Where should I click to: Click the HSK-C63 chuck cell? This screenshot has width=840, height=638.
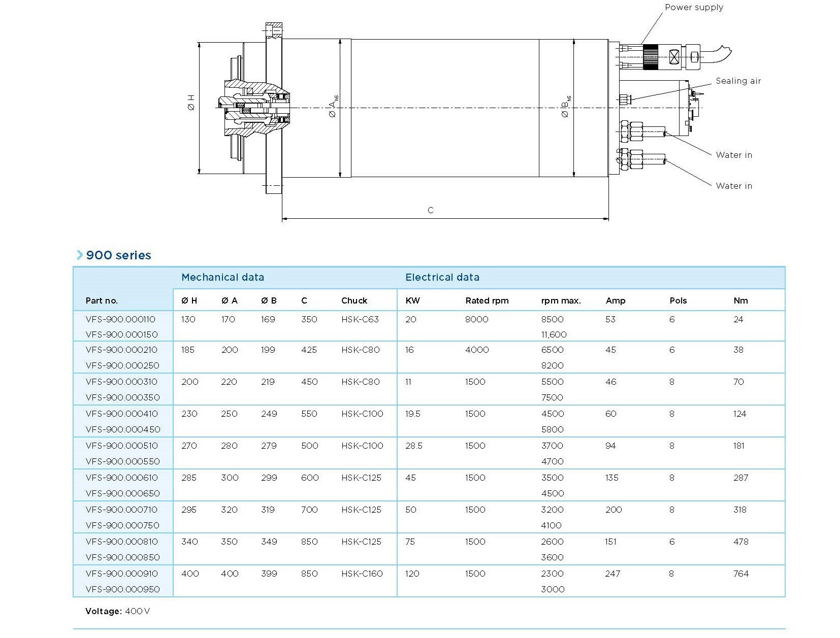click(x=360, y=319)
